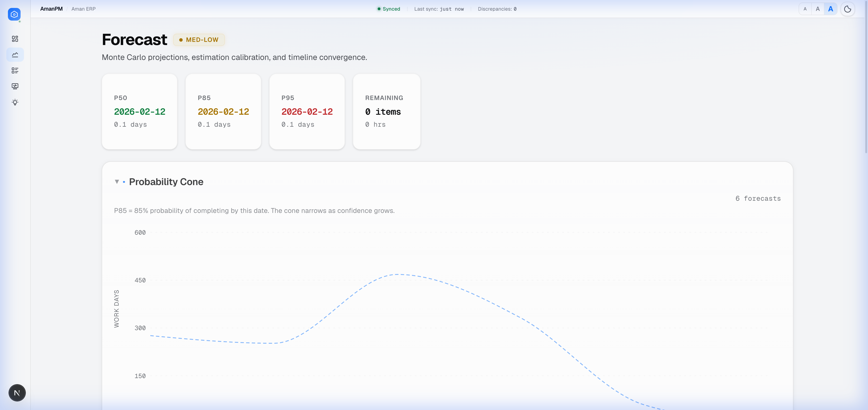The width and height of the screenshot is (868, 410).
Task: Toggle dark mode with the moon icon
Action: 847,9
